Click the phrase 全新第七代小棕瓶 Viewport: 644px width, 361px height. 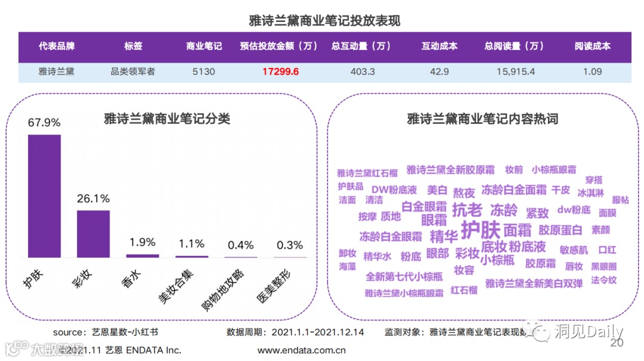(404, 276)
